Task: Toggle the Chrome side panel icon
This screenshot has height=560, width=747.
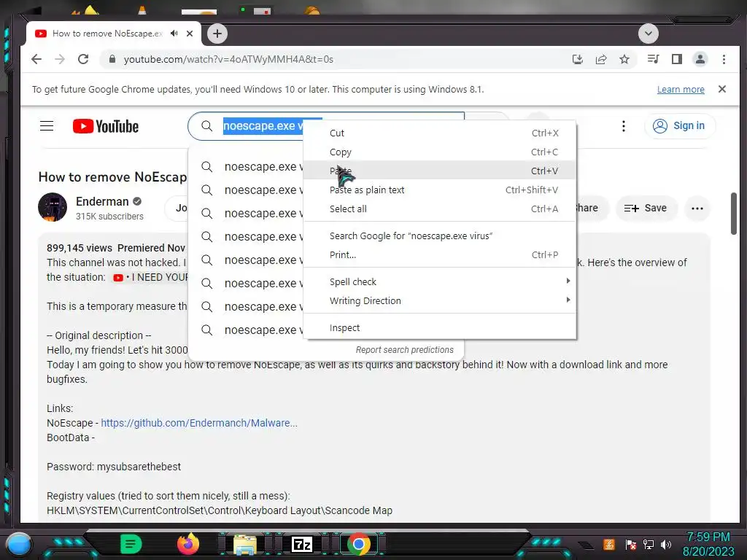Action: (676, 59)
